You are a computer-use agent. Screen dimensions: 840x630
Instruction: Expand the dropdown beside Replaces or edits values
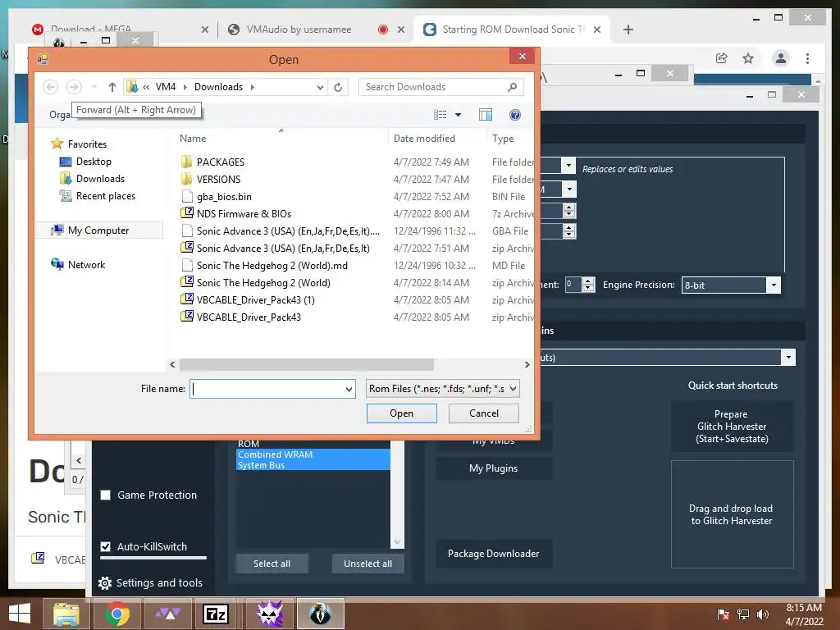coord(568,166)
